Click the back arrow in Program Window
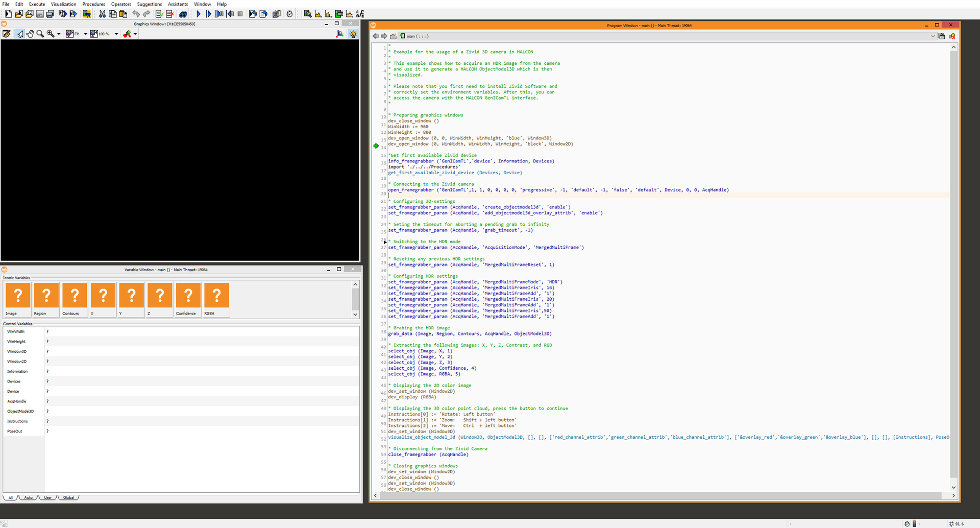 point(376,36)
